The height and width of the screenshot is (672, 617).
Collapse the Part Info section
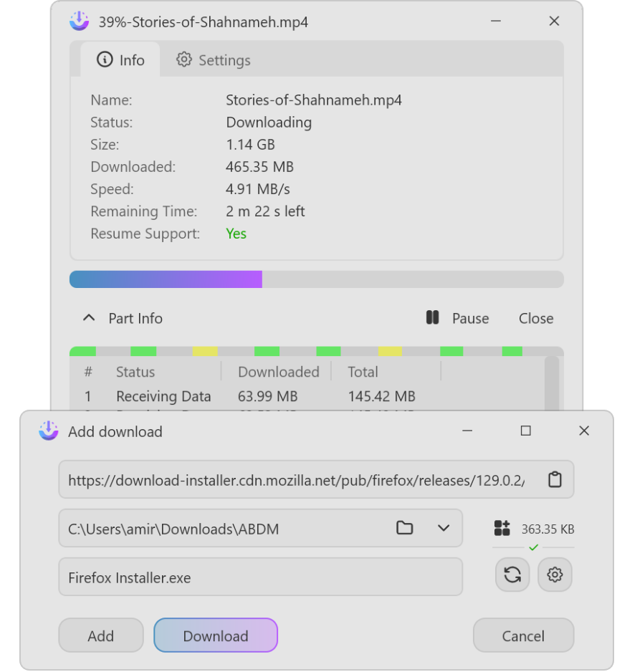[89, 318]
